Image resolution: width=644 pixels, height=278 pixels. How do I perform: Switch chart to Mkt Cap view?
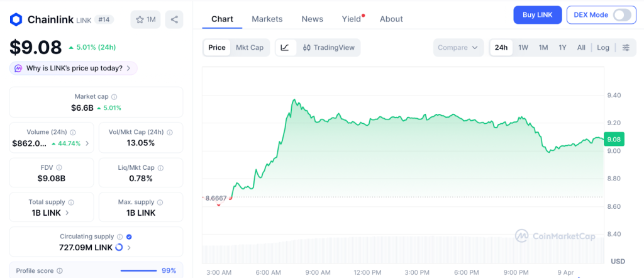pos(250,47)
